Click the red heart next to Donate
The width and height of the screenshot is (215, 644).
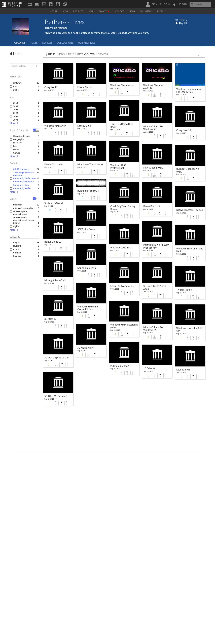tap(108, 11)
